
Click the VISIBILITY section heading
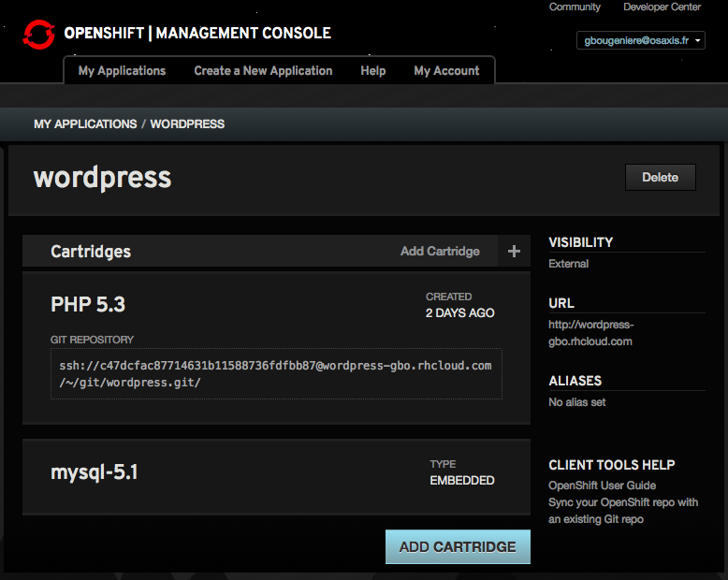581,242
